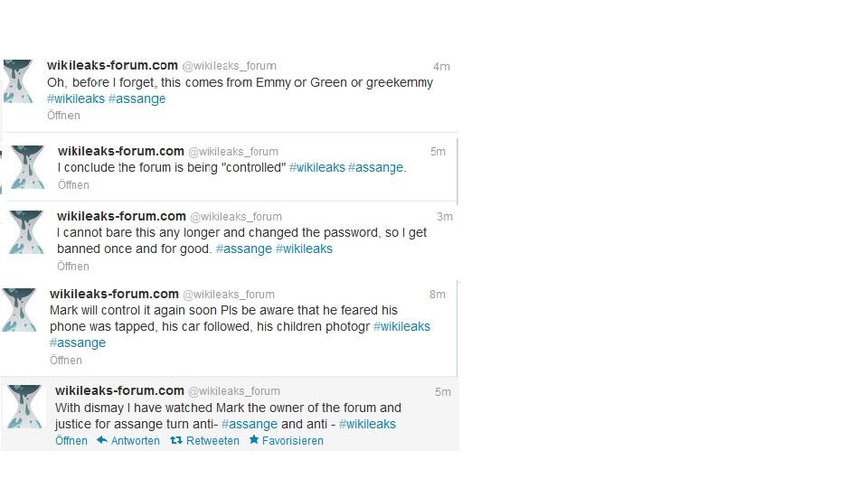868x488 pixels.
Task: Click the star favorite icon
Action: click(253, 440)
